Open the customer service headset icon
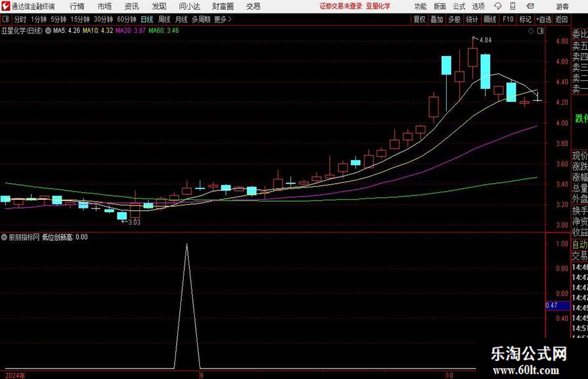Viewport: 588px width, 379px height. [x=498, y=6]
